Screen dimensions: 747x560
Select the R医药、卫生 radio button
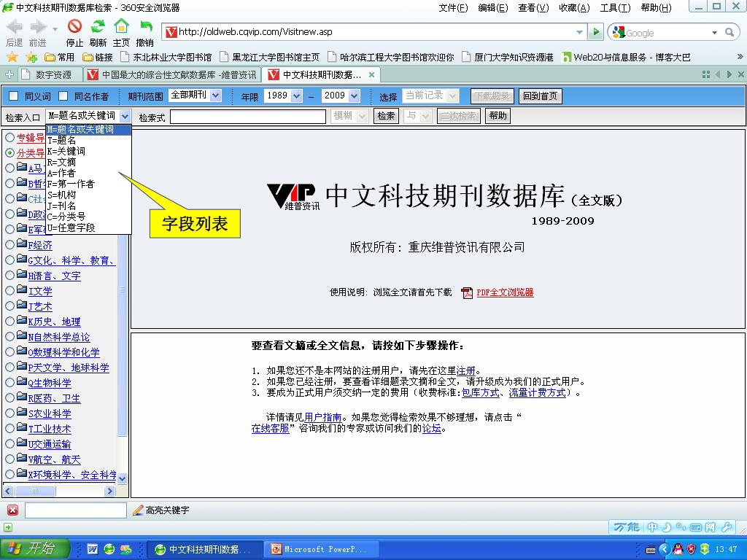10,397
